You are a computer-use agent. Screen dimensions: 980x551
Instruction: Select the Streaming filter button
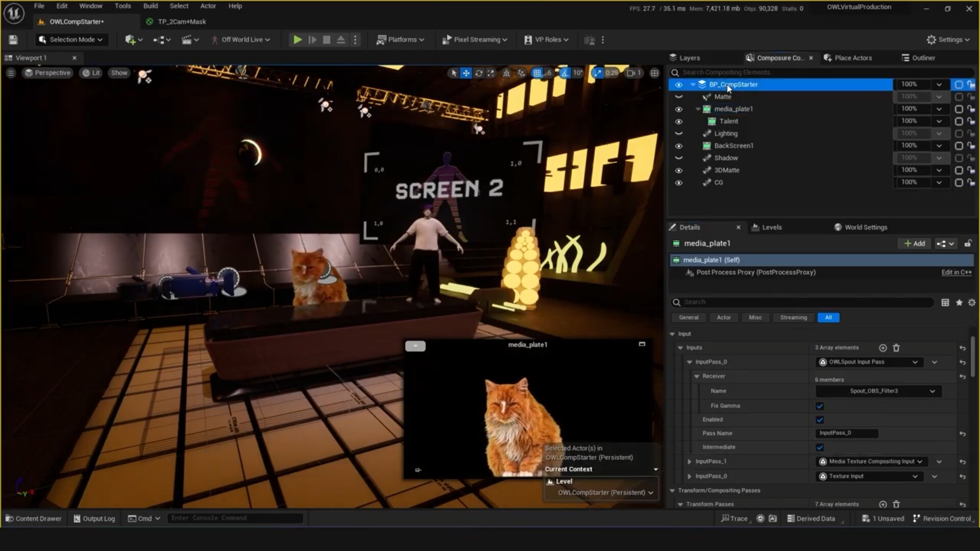[794, 318]
